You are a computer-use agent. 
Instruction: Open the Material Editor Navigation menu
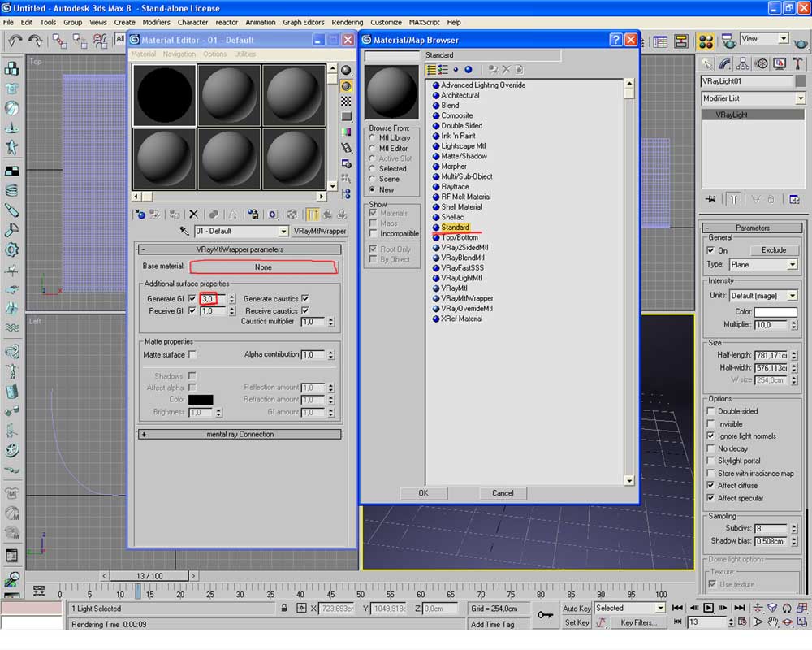pyautogui.click(x=179, y=54)
